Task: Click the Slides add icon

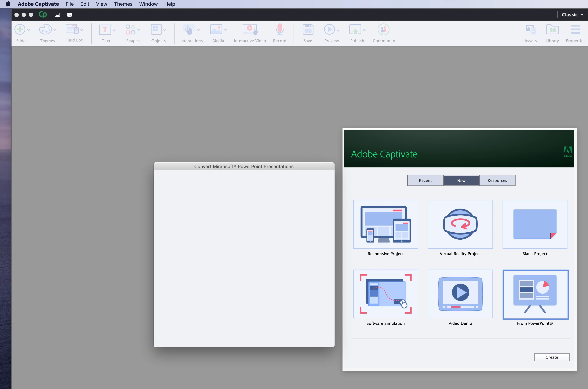Action: (x=20, y=30)
